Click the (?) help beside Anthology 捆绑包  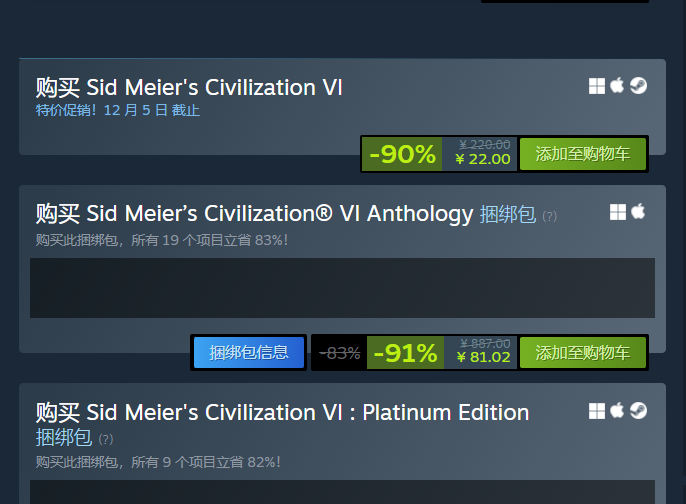point(549,216)
